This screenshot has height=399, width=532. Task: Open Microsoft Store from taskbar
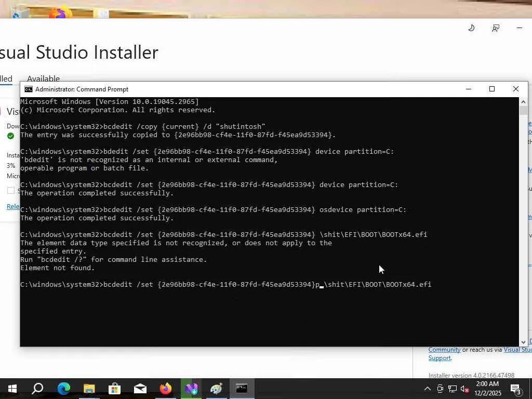pyautogui.click(x=115, y=389)
